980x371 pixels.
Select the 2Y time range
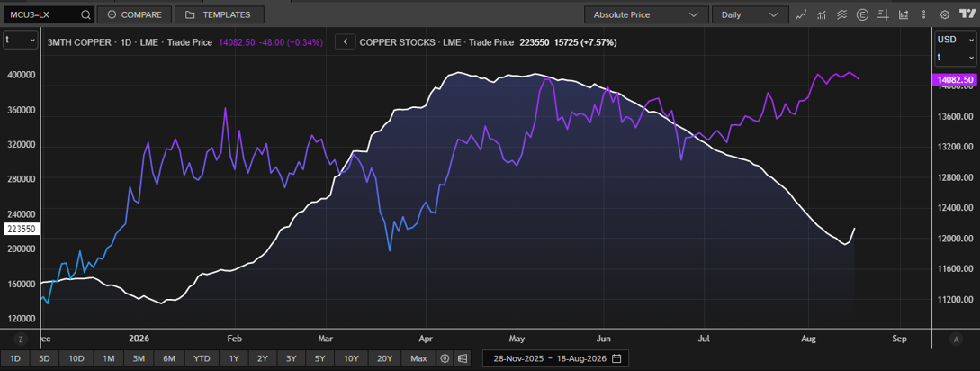(x=263, y=358)
